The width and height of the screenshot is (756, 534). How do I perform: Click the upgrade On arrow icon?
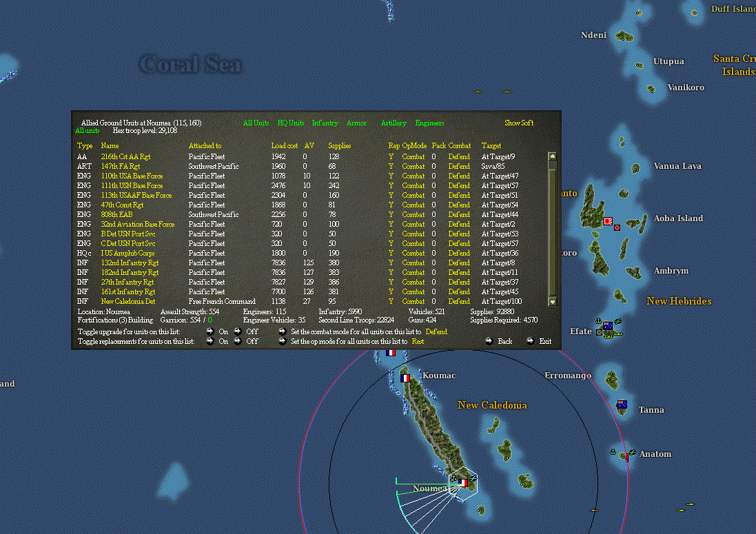coord(210,331)
